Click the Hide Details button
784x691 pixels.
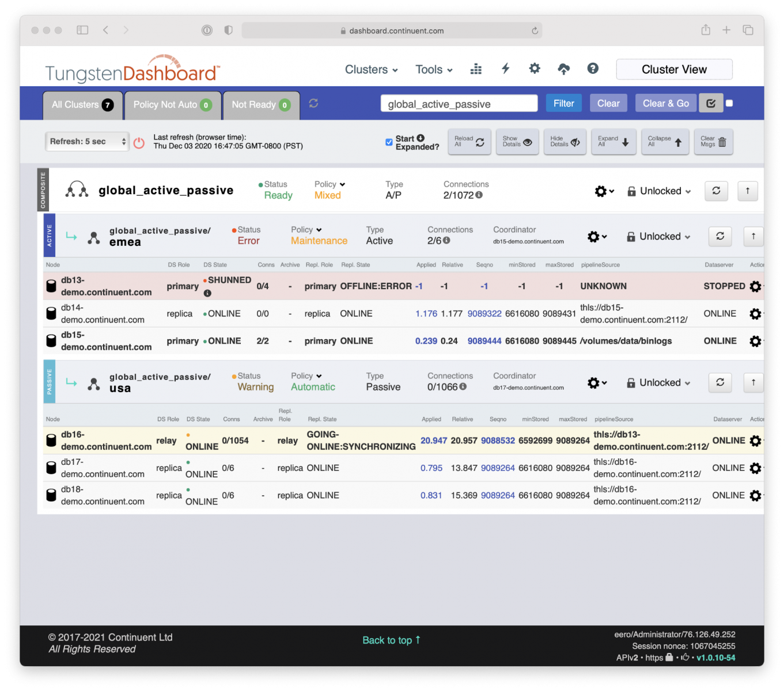tap(565, 142)
